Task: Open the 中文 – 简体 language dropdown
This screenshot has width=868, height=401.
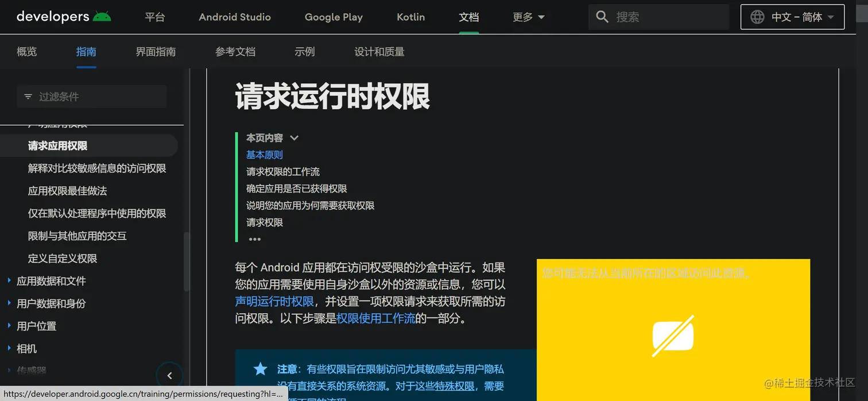Action: tap(793, 17)
